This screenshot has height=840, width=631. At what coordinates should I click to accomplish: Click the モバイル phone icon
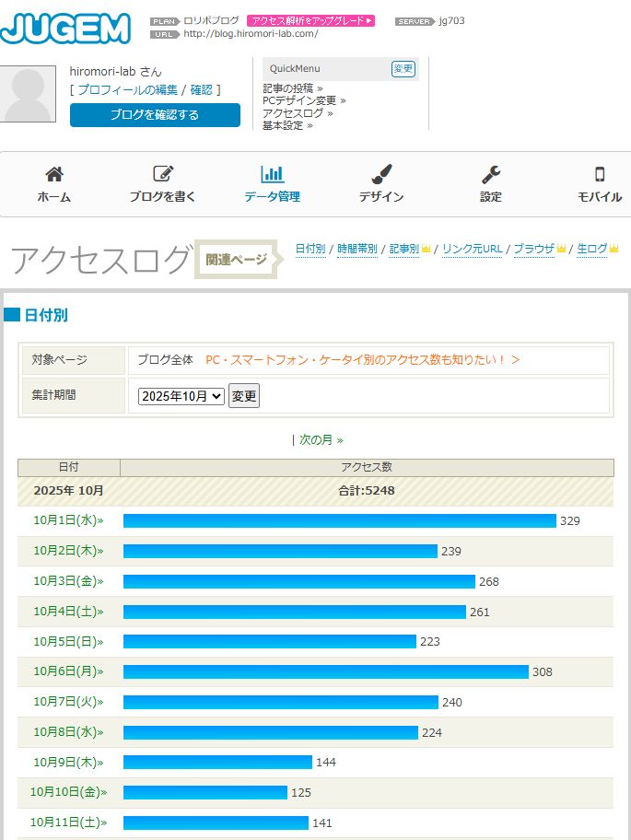click(600, 175)
